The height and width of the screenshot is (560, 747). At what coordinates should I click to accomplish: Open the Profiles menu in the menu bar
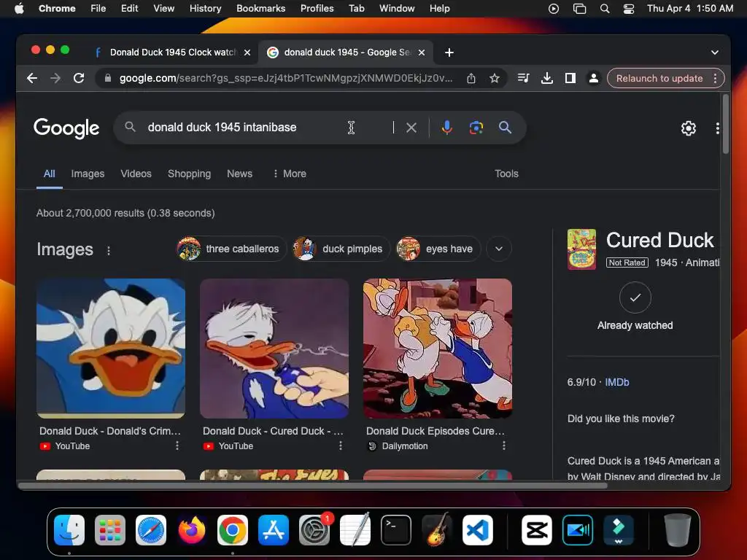click(x=317, y=9)
